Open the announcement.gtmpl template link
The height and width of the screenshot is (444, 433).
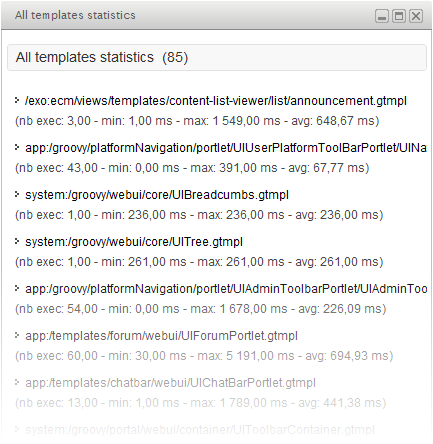point(216,101)
